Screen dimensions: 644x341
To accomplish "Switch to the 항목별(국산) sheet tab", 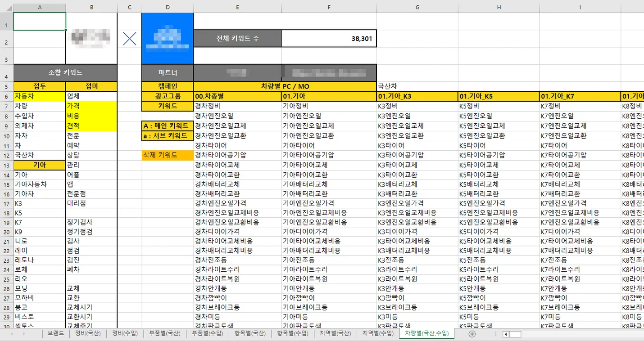I will pyautogui.click(x=250, y=334).
